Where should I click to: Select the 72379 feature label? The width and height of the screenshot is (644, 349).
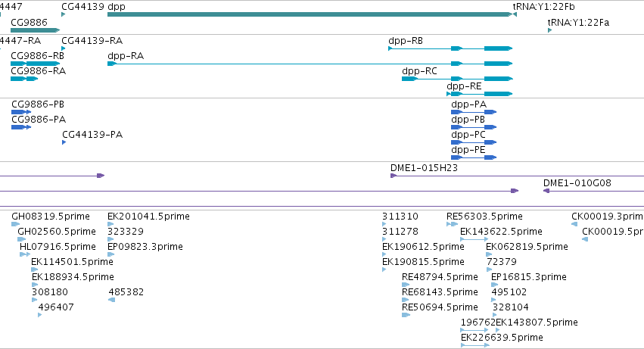tap(502, 262)
